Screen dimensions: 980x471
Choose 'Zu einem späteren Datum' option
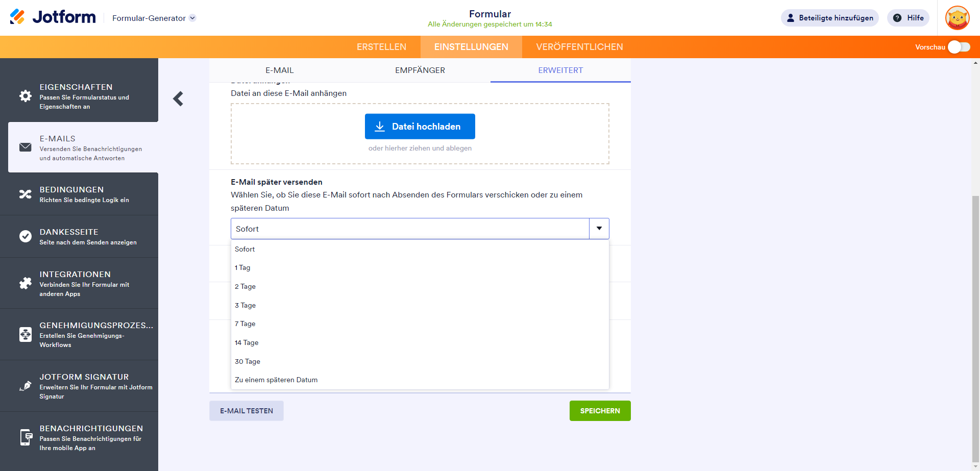276,380
